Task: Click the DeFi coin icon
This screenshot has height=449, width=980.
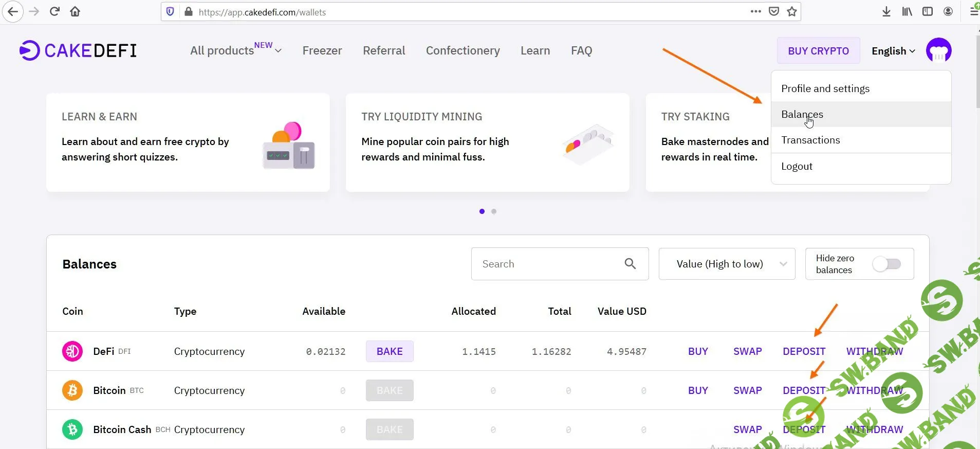Action: pyautogui.click(x=72, y=351)
